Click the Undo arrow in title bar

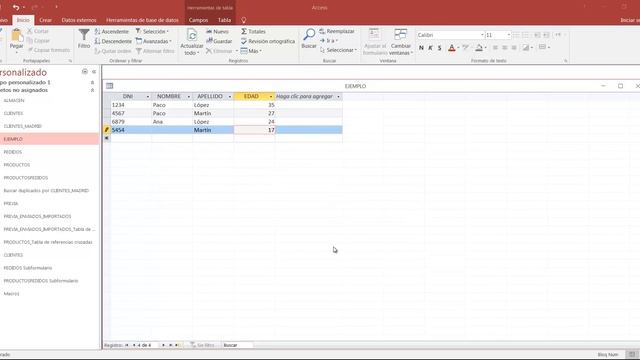tap(16, 7)
